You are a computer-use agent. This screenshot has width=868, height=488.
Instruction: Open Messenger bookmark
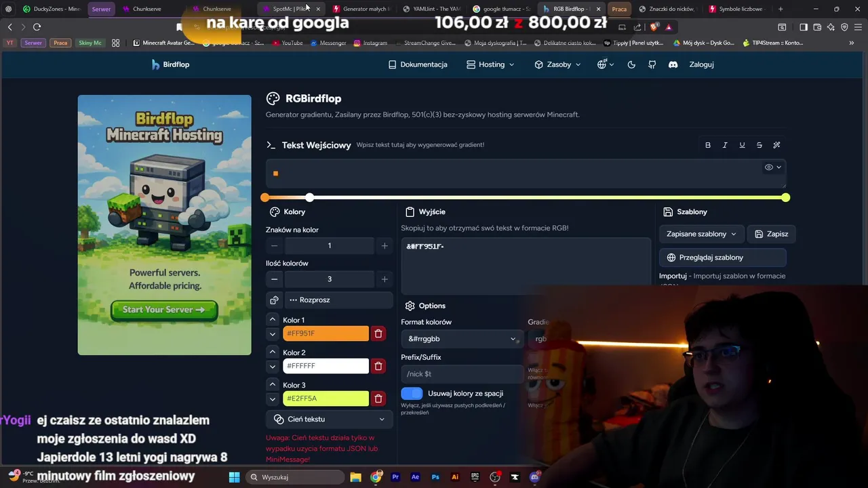click(x=328, y=43)
